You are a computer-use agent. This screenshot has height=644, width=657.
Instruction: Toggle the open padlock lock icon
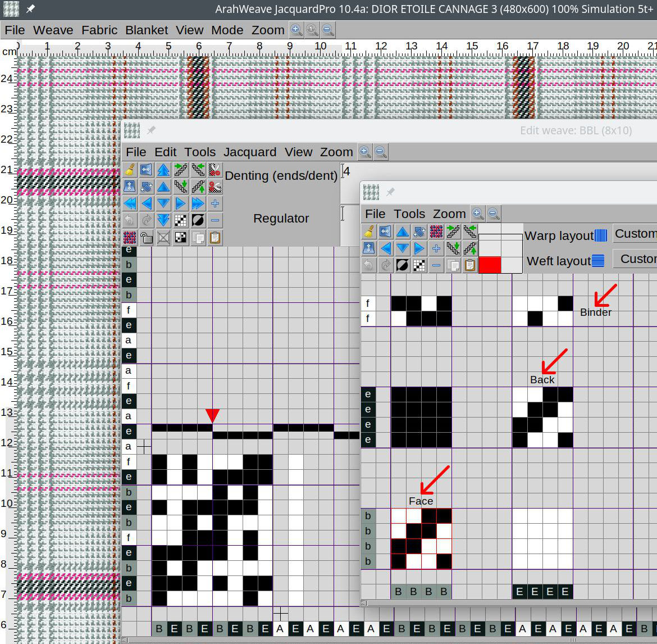click(x=146, y=238)
